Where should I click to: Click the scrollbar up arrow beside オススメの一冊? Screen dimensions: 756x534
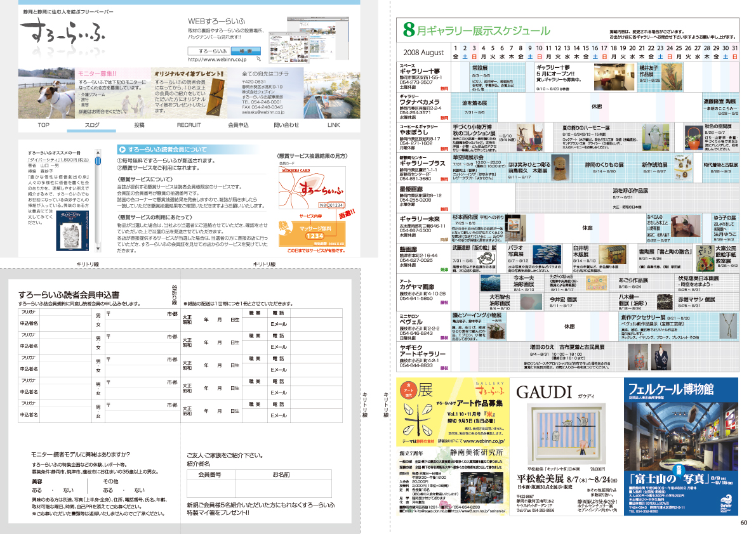[x=98, y=153]
